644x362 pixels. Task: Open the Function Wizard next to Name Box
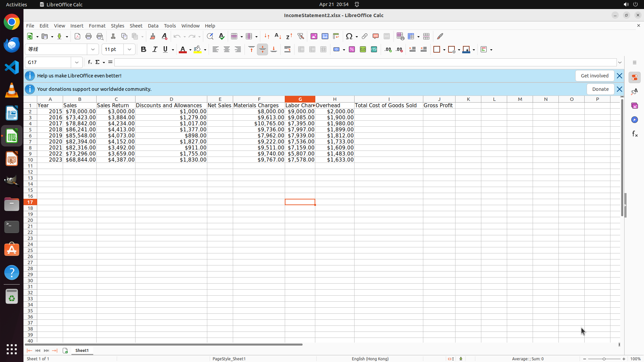90,62
